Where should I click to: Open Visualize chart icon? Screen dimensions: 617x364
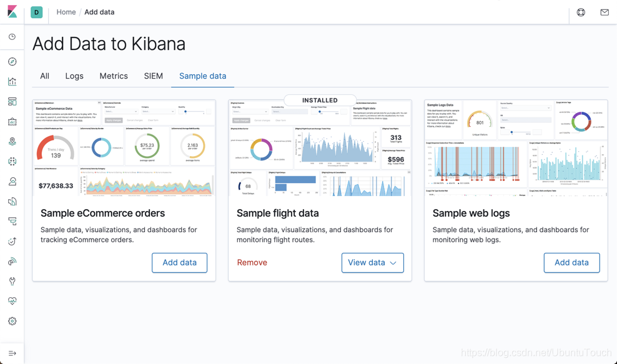(12, 81)
